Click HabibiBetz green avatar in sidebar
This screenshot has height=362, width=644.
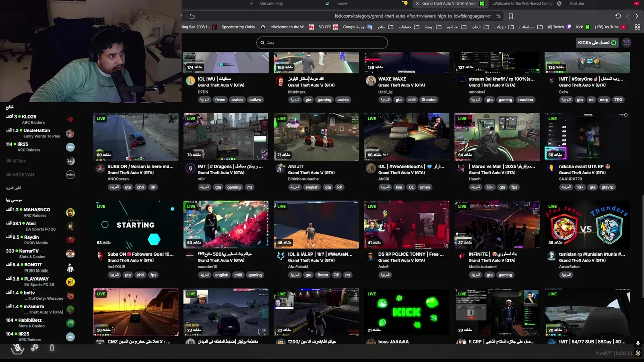(x=70, y=323)
